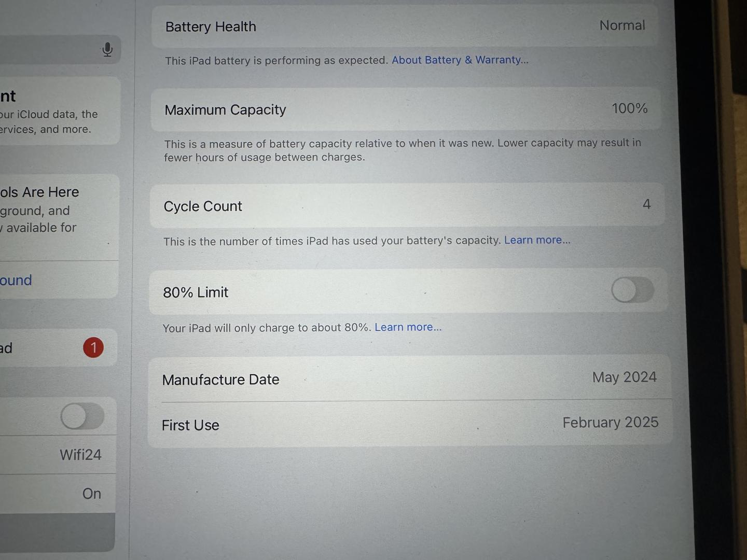
Task: Open the highlighted sidebar row below On
Action: tap(58, 533)
